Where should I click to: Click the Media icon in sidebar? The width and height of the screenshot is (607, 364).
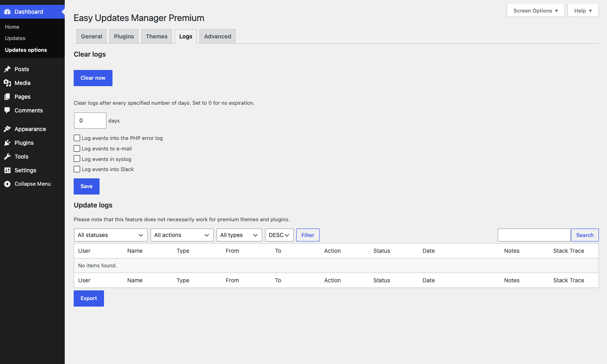coord(7,83)
